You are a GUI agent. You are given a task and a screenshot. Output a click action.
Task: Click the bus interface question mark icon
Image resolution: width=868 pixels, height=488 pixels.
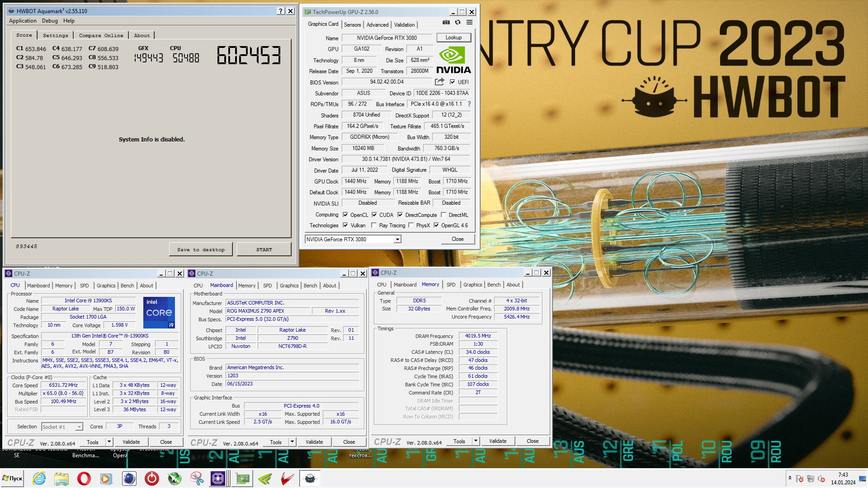coord(469,104)
